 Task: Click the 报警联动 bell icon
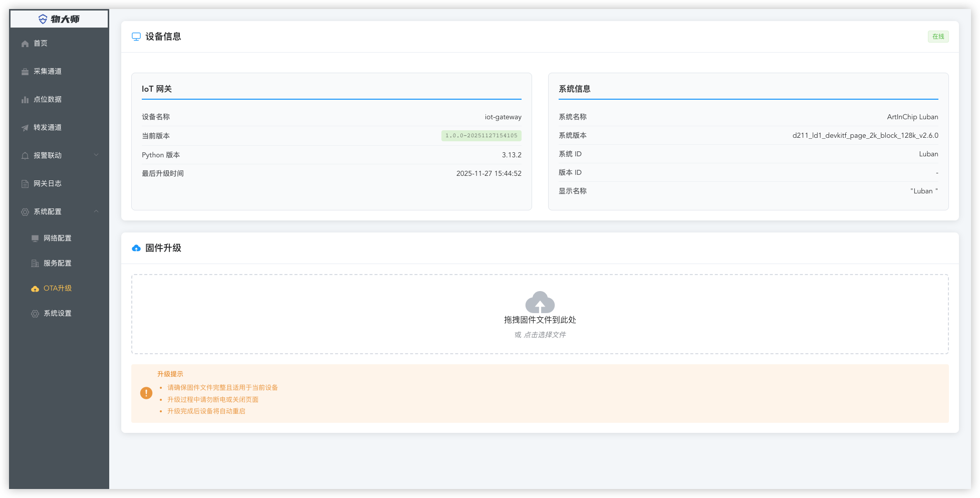pos(25,156)
